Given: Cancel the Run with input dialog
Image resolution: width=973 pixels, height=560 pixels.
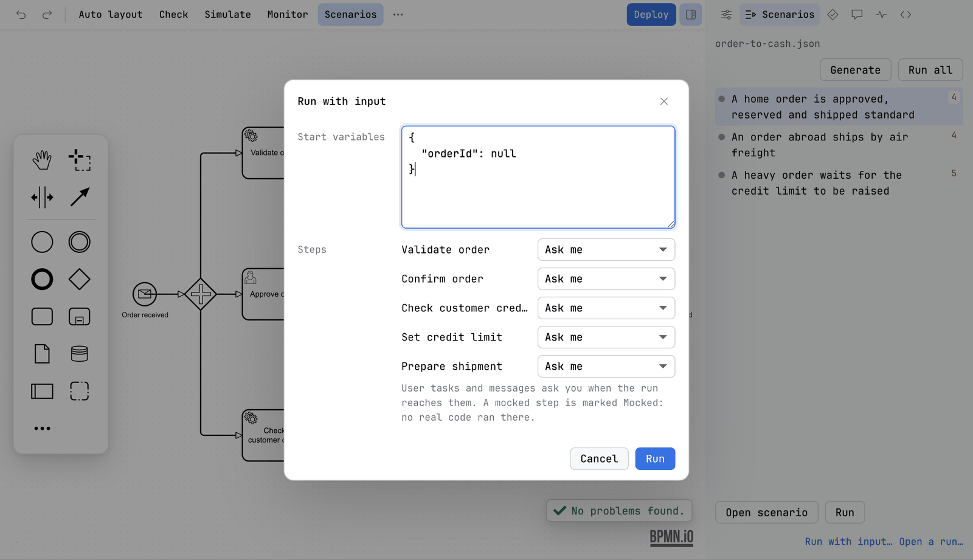Looking at the screenshot, I should (x=599, y=459).
